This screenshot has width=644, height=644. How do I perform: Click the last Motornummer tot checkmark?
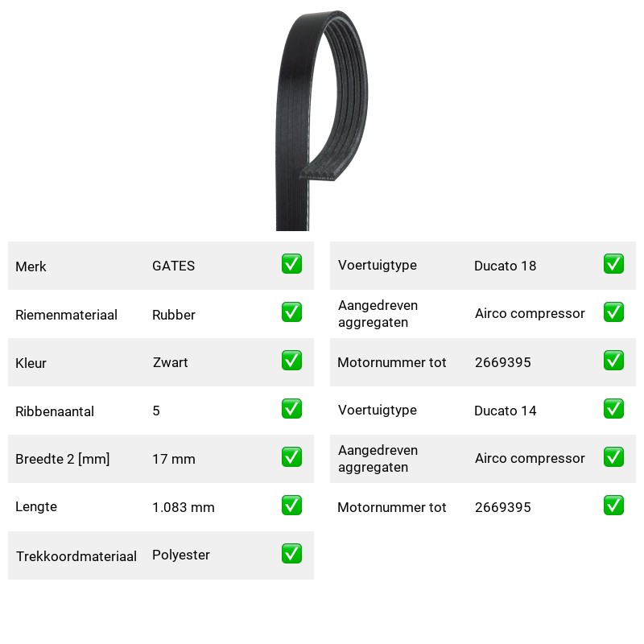click(613, 506)
